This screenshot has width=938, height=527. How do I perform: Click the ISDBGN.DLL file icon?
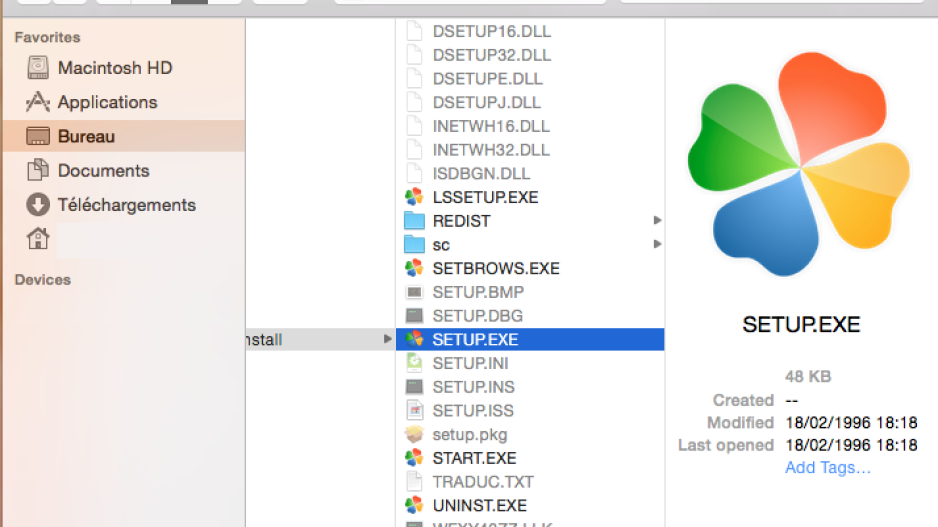point(414,173)
